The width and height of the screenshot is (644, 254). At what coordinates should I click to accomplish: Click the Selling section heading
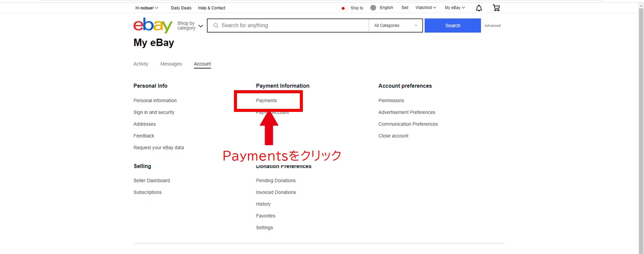[x=142, y=166]
